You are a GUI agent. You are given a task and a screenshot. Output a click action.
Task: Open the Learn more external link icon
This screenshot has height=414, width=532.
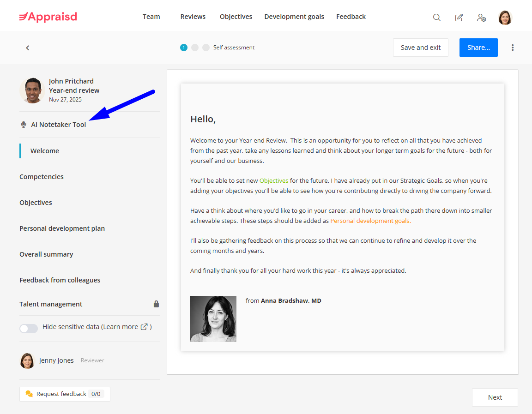pyautogui.click(x=144, y=327)
